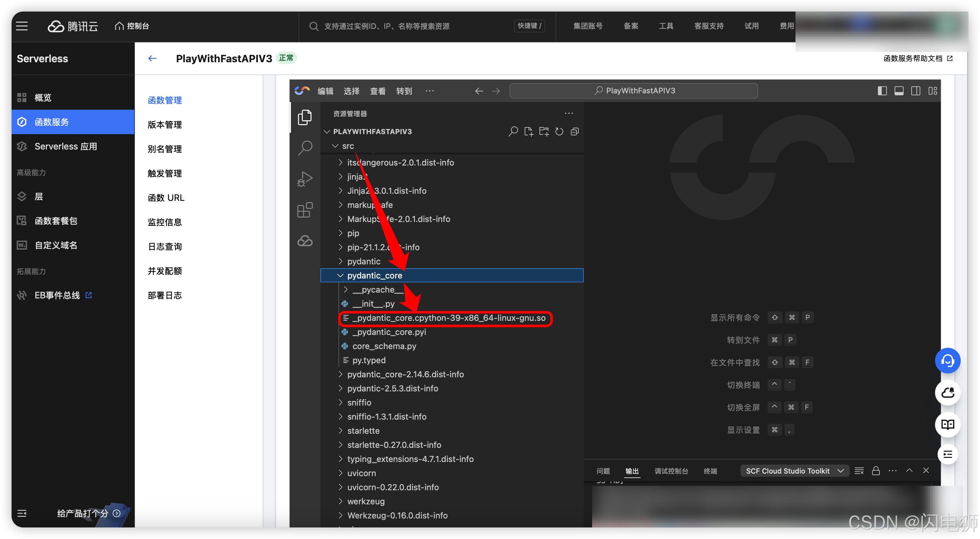Collapse all folders in the explorer
Screen dimensions: 980x539
click(575, 132)
